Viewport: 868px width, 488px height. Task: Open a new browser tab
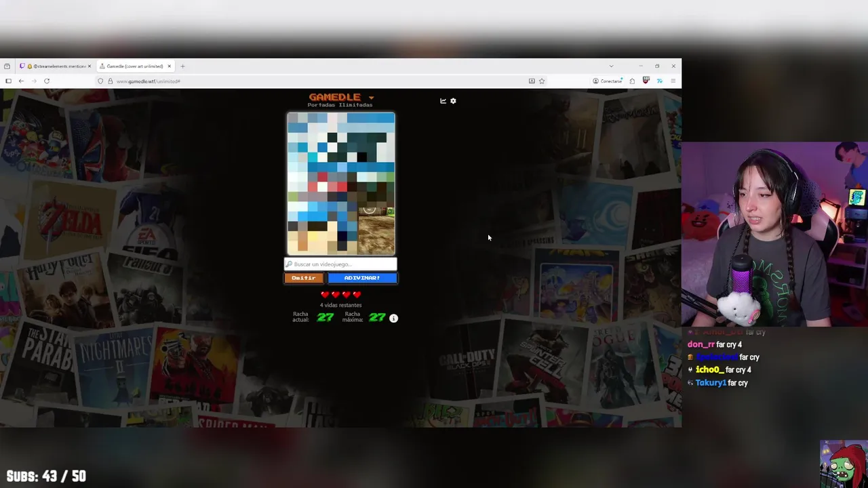[x=182, y=66]
